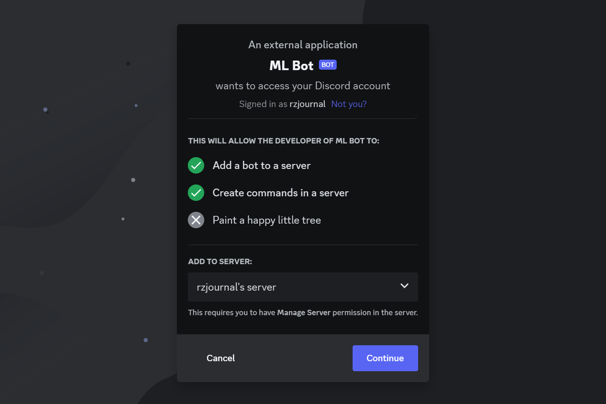Screen dimensions: 606x404
Task: Select the 'Create commands in a server' permission text
Action: click(280, 193)
